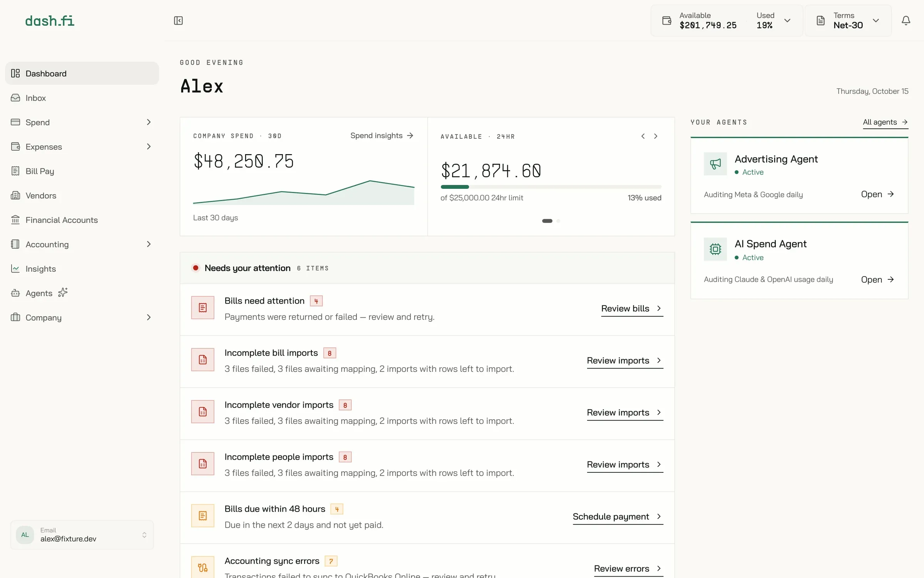
Task: Open the Terms Net-30 dropdown
Action: 848,20
